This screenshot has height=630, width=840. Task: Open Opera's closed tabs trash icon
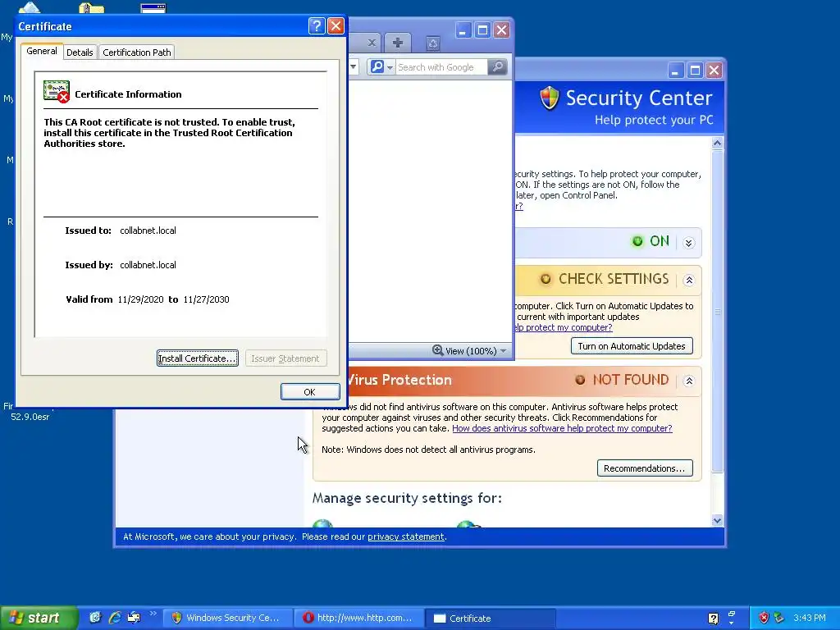(x=433, y=43)
